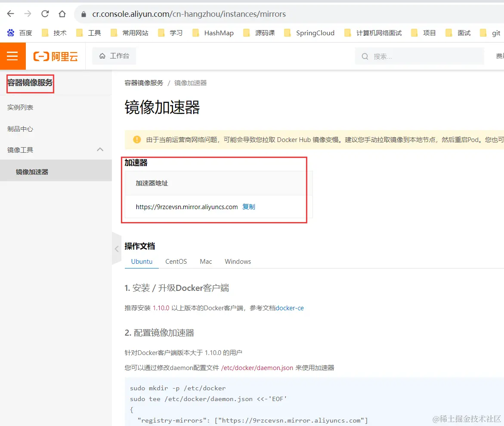
Task: Open 制品中心 in the sidebar
Action: coord(20,129)
